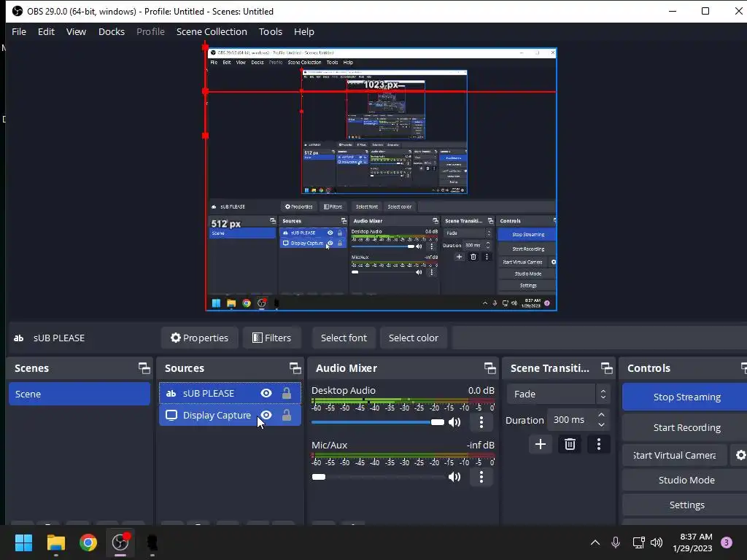Hide the sUB PLEASE source

coord(266,393)
